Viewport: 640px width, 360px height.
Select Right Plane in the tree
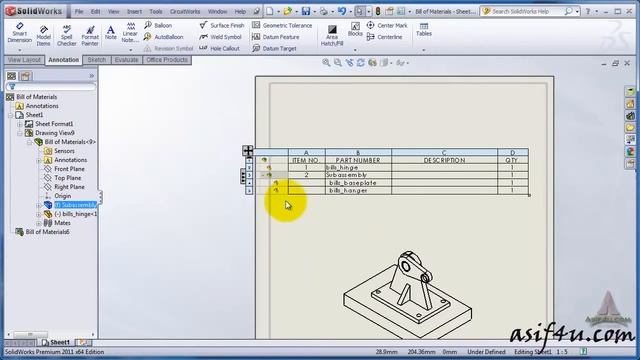pyautogui.click(x=64, y=187)
